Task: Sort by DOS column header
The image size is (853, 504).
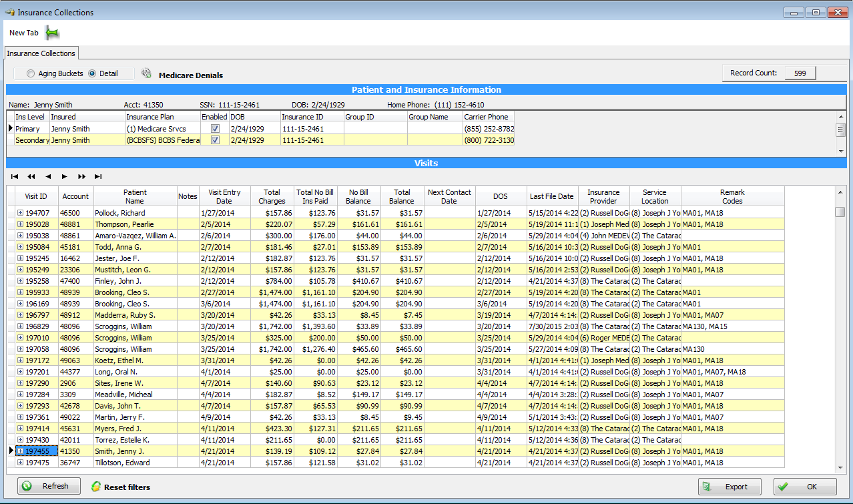Action: coord(501,196)
